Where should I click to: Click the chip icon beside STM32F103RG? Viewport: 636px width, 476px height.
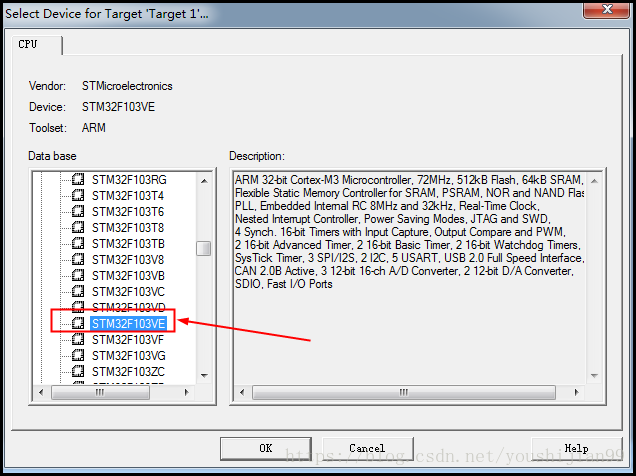(78, 179)
